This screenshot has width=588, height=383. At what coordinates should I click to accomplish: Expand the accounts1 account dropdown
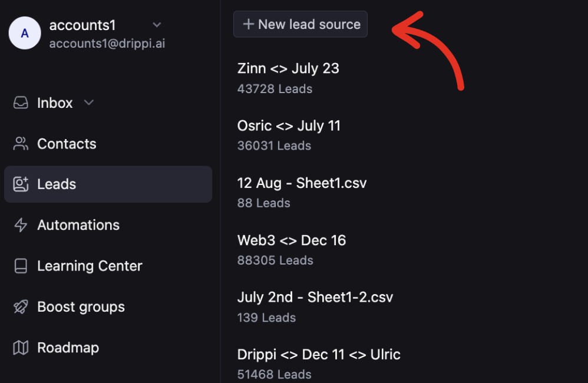157,25
